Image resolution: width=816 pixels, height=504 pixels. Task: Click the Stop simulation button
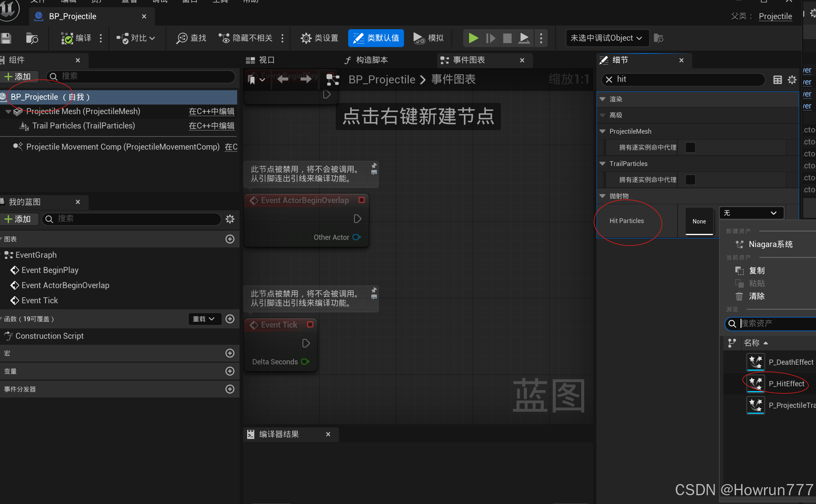coord(507,38)
